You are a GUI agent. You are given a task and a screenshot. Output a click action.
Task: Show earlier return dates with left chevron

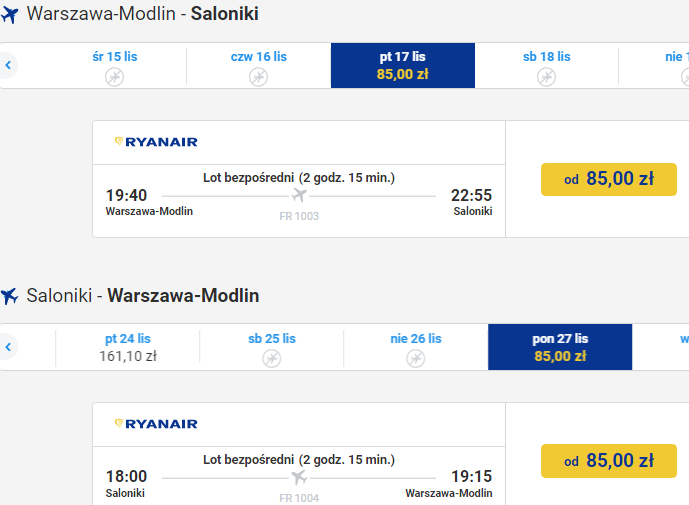click(x=8, y=347)
